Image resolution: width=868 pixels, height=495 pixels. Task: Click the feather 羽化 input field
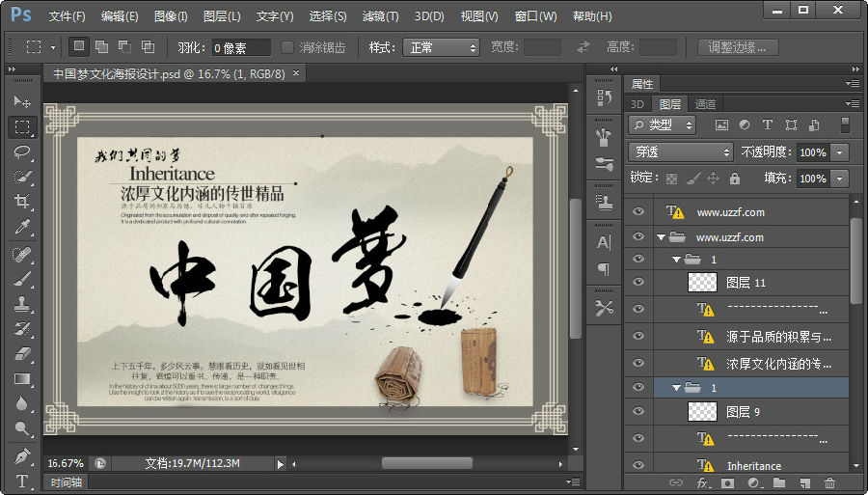[241, 47]
